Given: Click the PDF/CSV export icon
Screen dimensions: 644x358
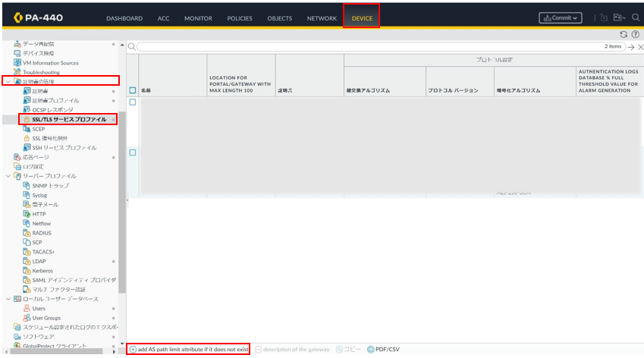Looking at the screenshot, I should click(x=372, y=349).
